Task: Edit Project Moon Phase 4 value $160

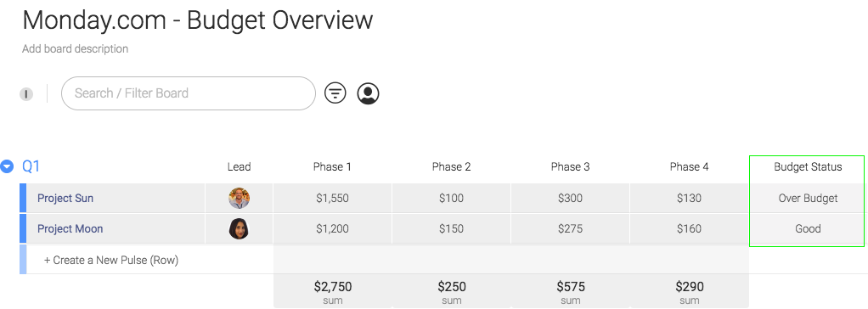Action: click(689, 228)
